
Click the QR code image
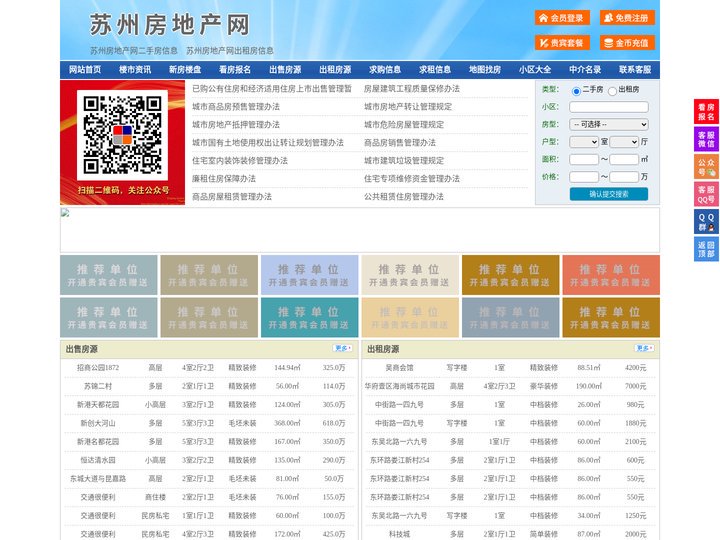(122, 135)
